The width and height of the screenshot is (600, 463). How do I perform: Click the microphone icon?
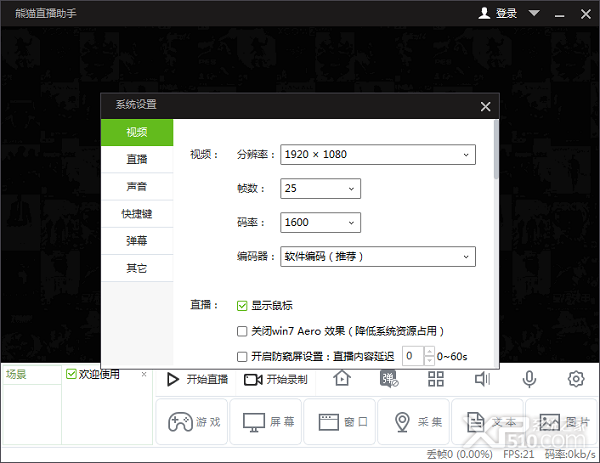(529, 379)
